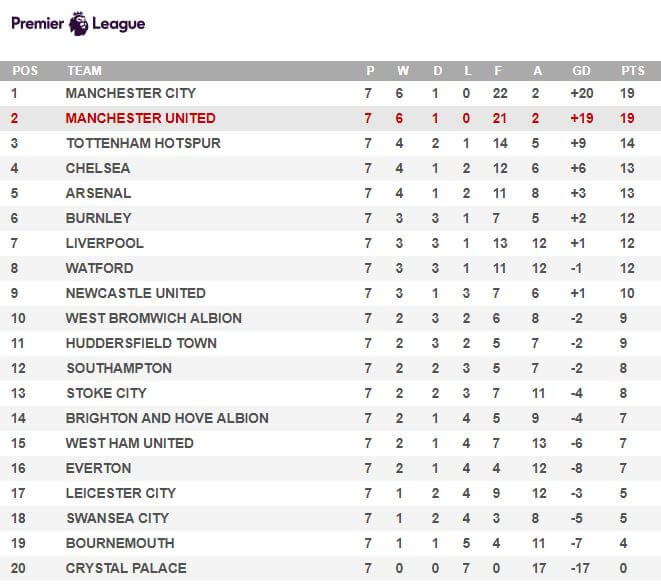The width and height of the screenshot is (661, 585).
Task: Click Leicester City in standings
Action: [121, 493]
